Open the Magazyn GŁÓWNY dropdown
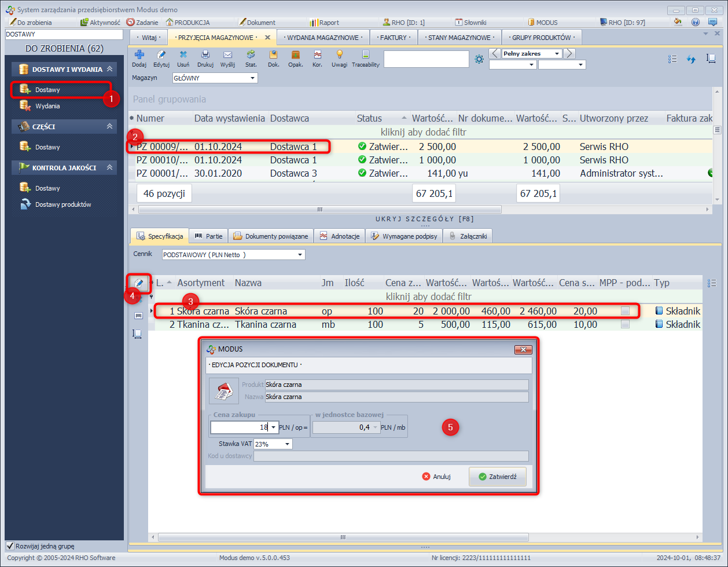Viewport: 728px width, 567px height. coord(253,78)
